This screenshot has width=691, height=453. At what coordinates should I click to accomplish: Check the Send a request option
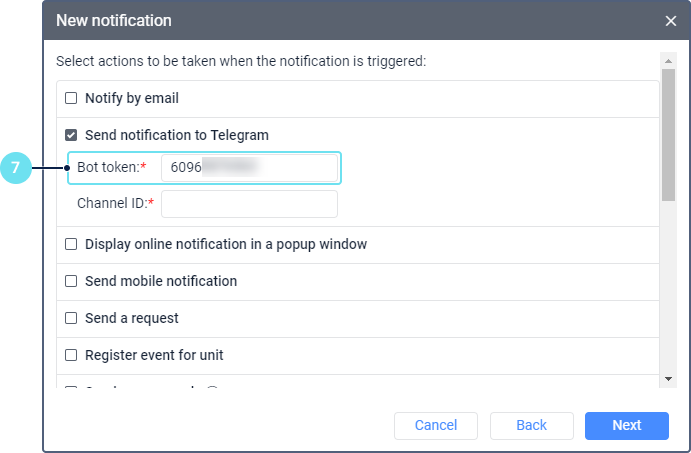pyautogui.click(x=71, y=318)
